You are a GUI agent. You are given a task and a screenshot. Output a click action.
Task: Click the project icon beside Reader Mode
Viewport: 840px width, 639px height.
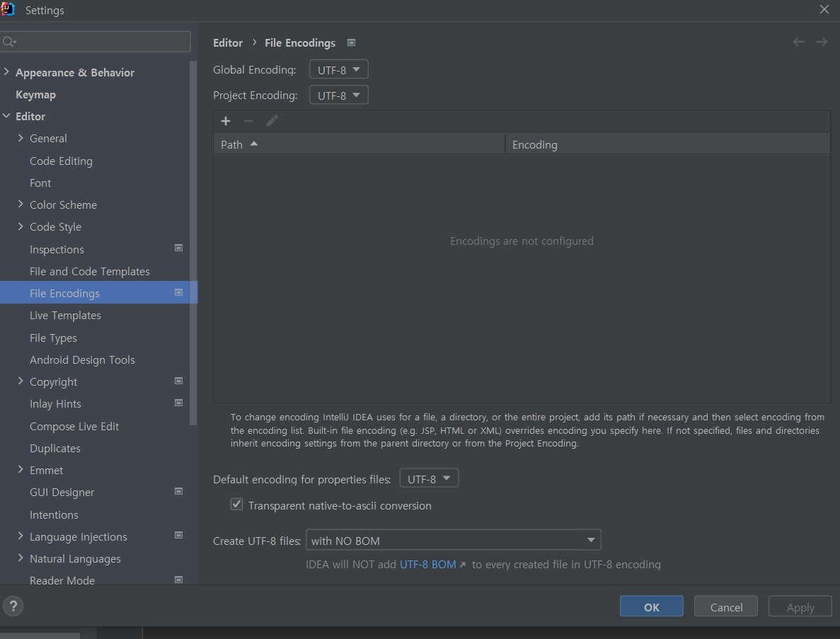[179, 580]
